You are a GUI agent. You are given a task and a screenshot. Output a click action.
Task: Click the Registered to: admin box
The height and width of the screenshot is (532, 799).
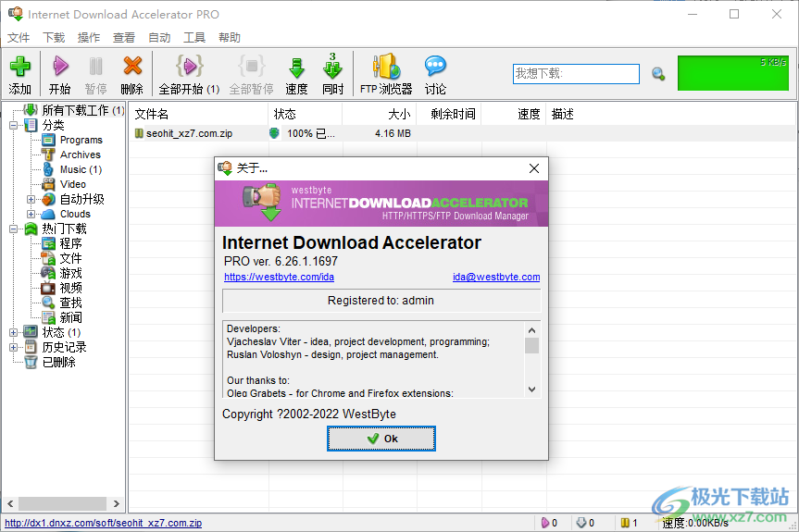(x=381, y=301)
